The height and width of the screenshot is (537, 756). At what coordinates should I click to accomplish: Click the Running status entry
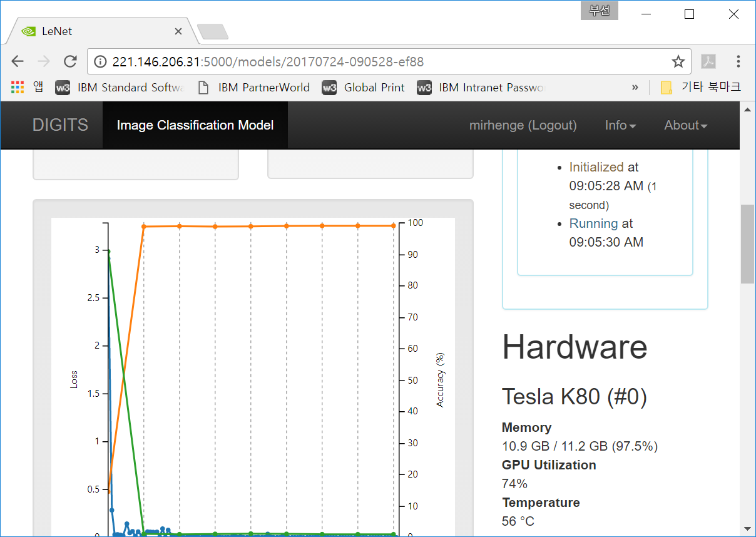[593, 223]
